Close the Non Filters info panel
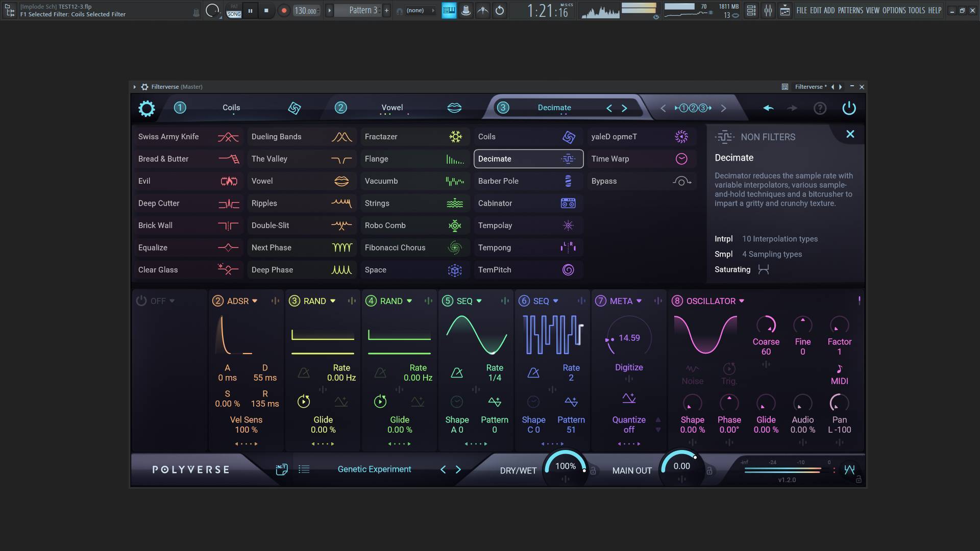980x551 pixels. pos(850,134)
